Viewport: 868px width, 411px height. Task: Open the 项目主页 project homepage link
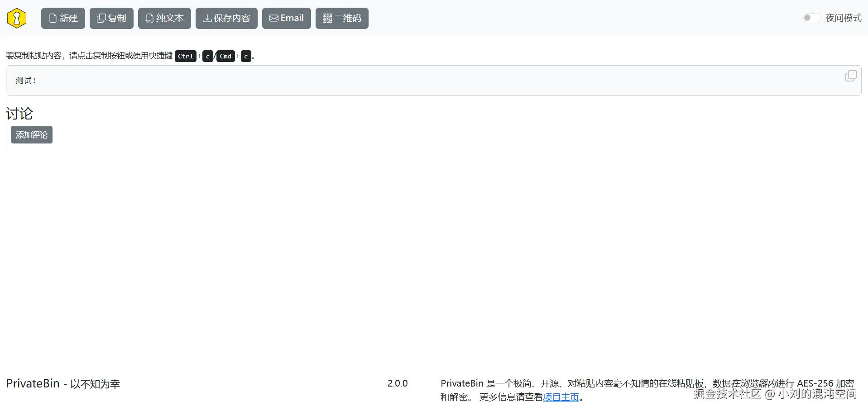561,397
